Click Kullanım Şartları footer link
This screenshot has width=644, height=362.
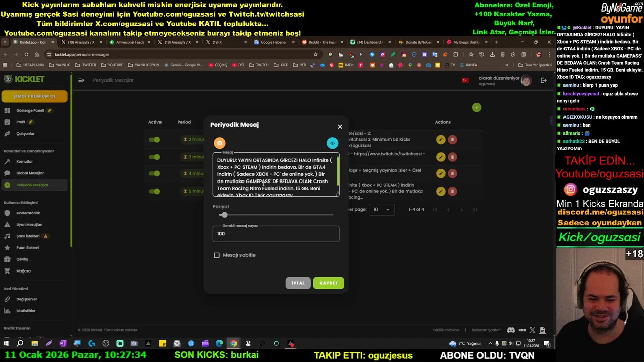point(486,330)
